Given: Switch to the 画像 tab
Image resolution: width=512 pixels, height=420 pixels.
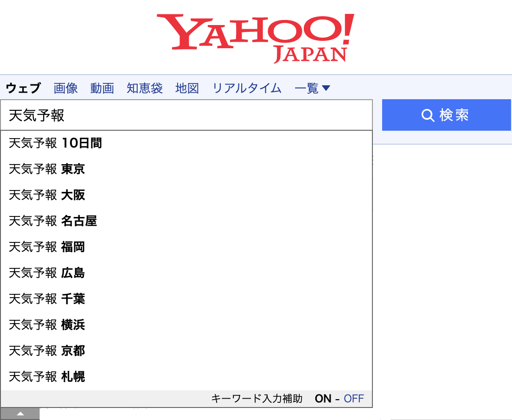Looking at the screenshot, I should [x=66, y=88].
